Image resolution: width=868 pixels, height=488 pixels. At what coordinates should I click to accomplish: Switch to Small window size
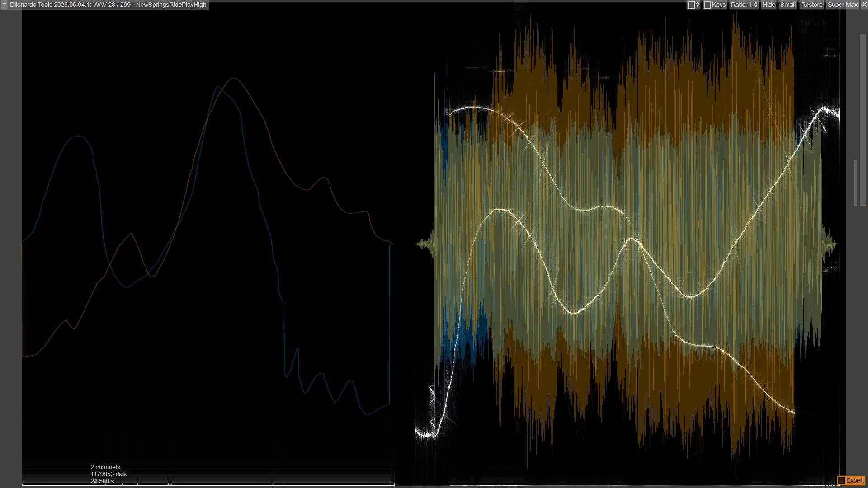tap(788, 5)
